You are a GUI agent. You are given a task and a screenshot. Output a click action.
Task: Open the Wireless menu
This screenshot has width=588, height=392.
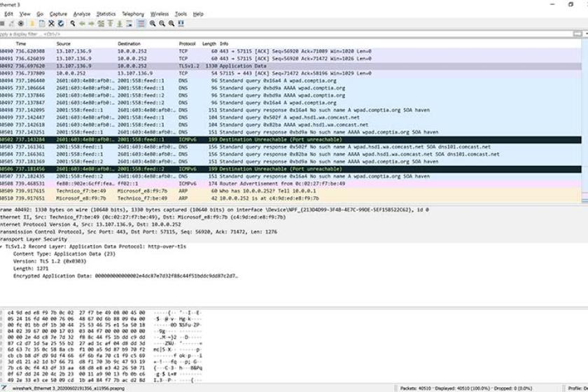pyautogui.click(x=160, y=14)
